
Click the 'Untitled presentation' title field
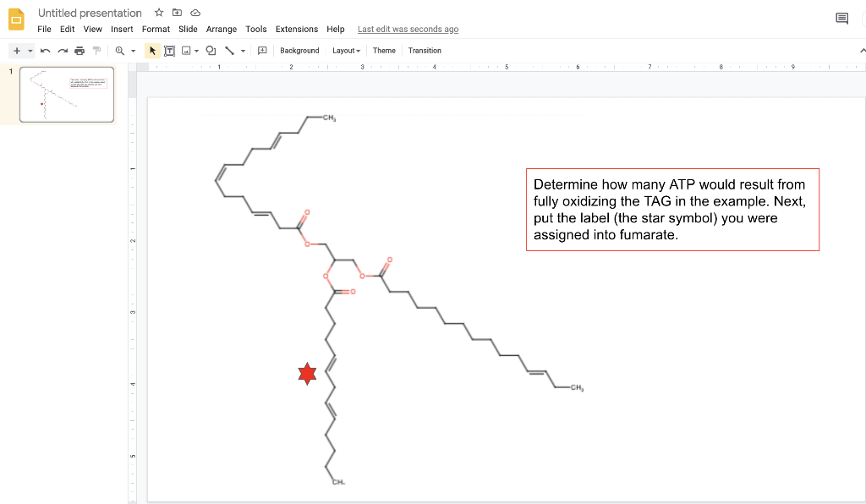pyautogui.click(x=90, y=13)
